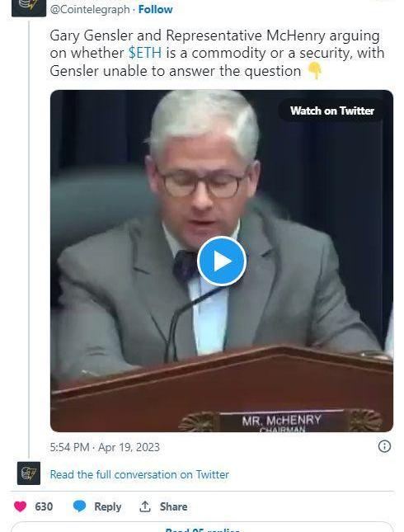Click the 630 likes count
This screenshot has width=404, height=532.
click(x=44, y=506)
